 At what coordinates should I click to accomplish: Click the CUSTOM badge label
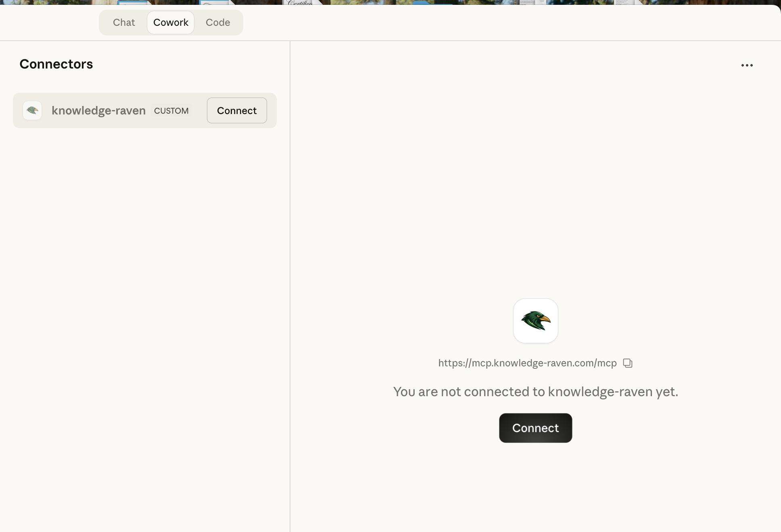point(171,111)
